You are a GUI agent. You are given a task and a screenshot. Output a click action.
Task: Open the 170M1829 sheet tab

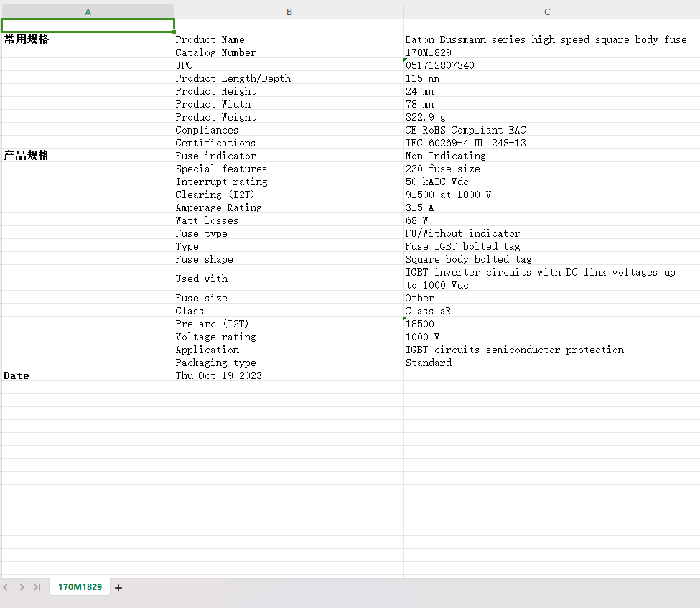(x=80, y=587)
